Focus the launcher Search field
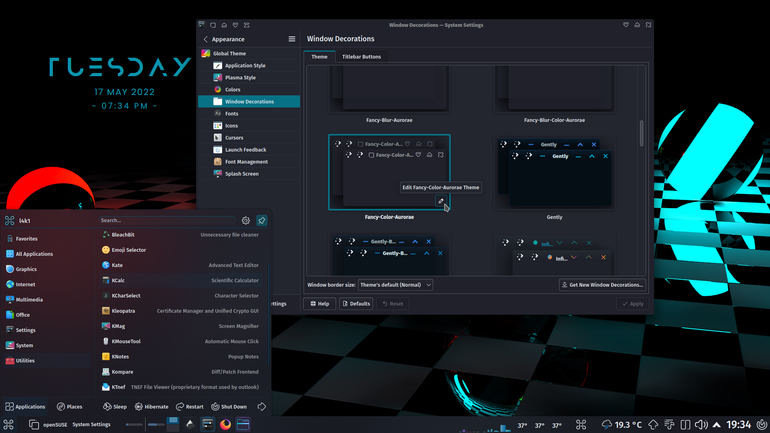 pyautogui.click(x=167, y=220)
